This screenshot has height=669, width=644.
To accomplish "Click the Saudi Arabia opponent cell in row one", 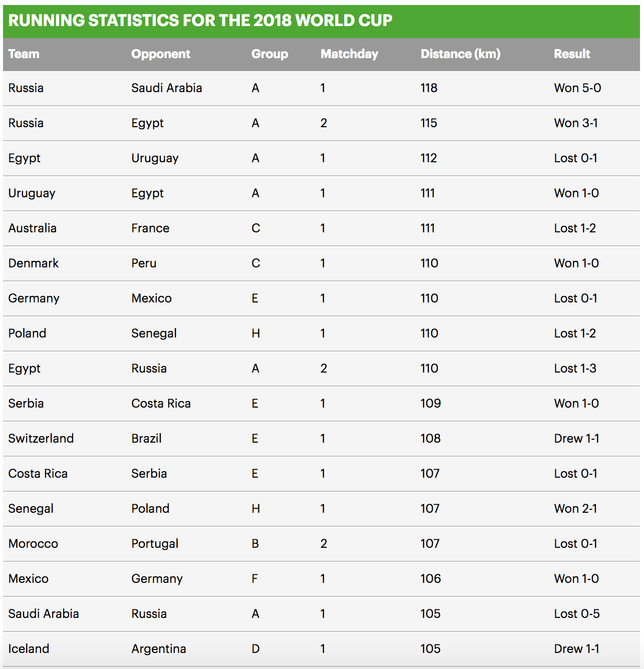I will click(167, 88).
